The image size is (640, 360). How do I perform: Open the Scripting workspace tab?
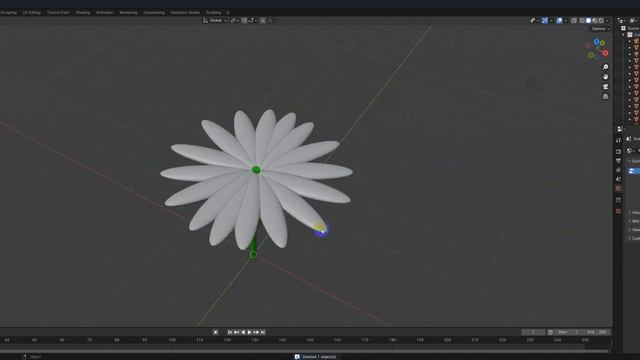click(213, 13)
